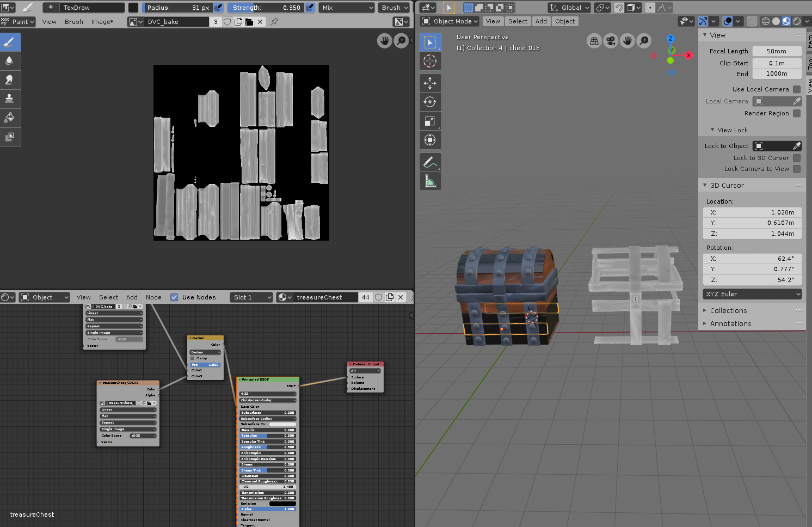Open the Node menu in shader editor
The height and width of the screenshot is (527, 812).
click(x=153, y=297)
